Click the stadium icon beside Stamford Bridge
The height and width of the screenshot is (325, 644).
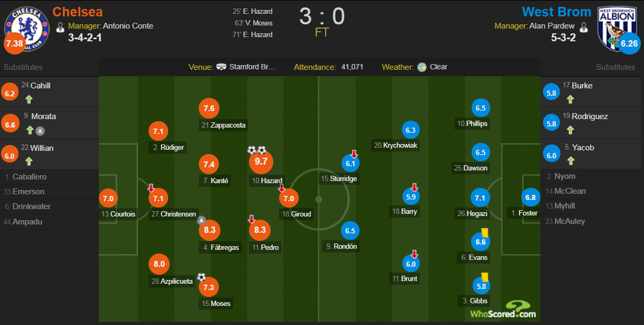pos(222,67)
